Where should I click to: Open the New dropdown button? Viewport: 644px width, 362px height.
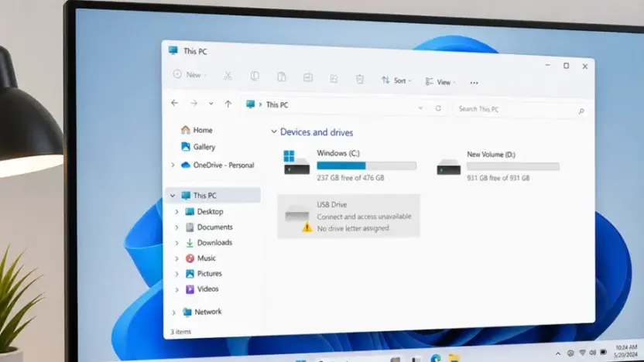point(190,75)
